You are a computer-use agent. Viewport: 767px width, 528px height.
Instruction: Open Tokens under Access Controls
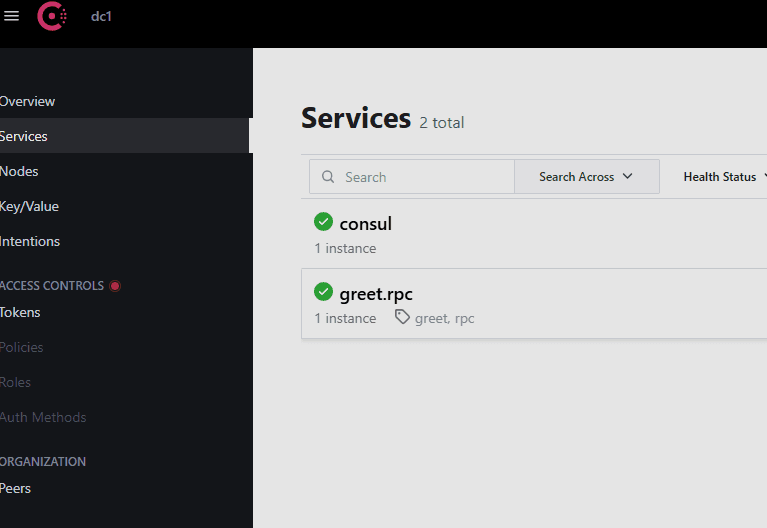[x=21, y=312]
